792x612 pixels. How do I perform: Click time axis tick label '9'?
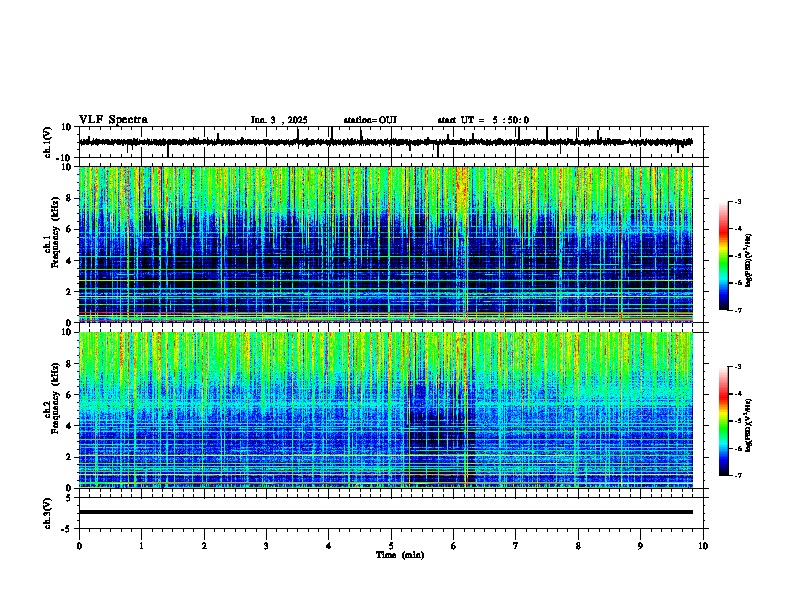(x=640, y=546)
